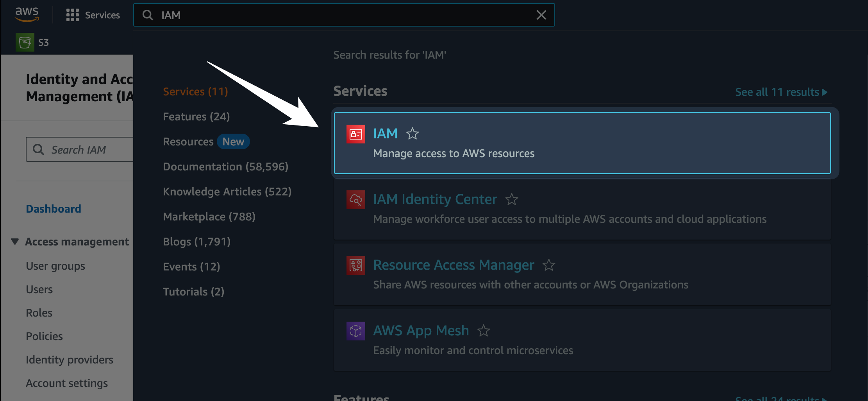This screenshot has height=401, width=868.
Task: Toggle favorite star for AWS App Mesh
Action: click(x=483, y=331)
